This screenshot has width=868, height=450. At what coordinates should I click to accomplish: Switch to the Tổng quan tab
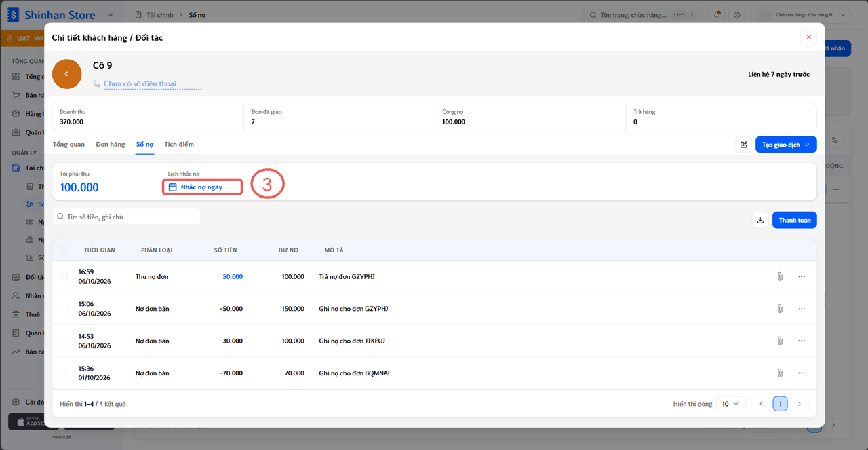point(68,145)
